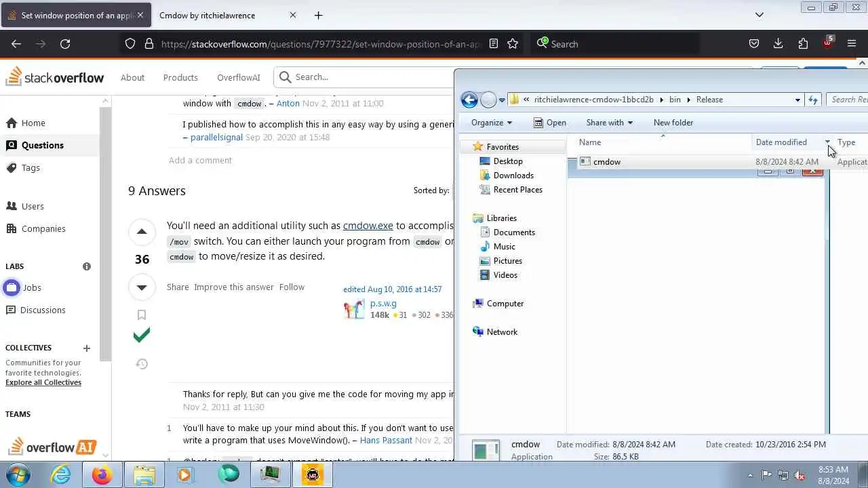The height and width of the screenshot is (488, 868).
Task: Click the bin folder in breadcrumb
Action: pyautogui.click(x=675, y=99)
